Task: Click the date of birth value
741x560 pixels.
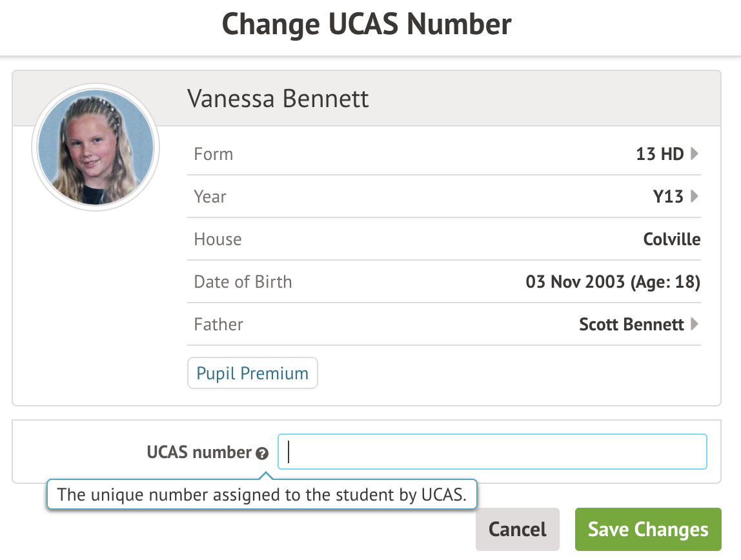Action: (613, 282)
